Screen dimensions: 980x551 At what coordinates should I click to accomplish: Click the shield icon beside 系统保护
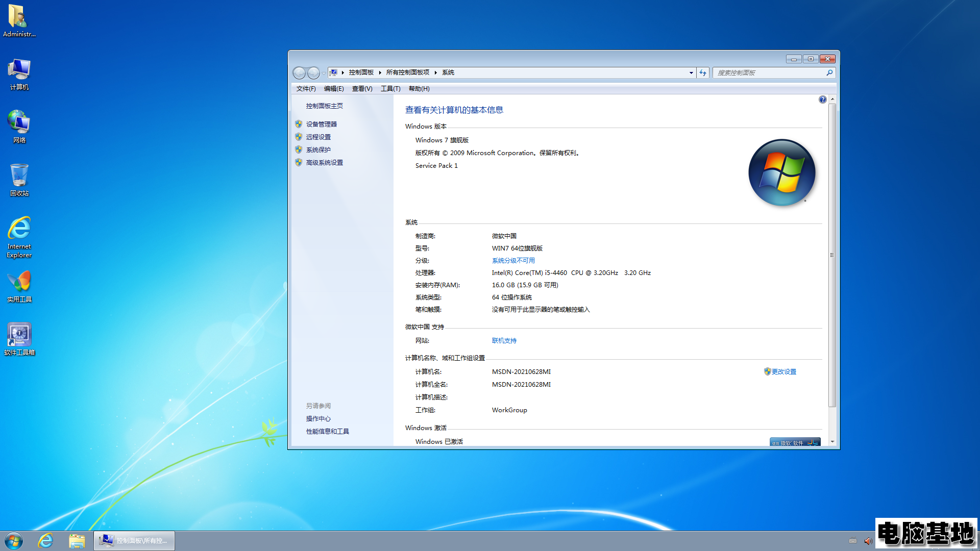(299, 149)
